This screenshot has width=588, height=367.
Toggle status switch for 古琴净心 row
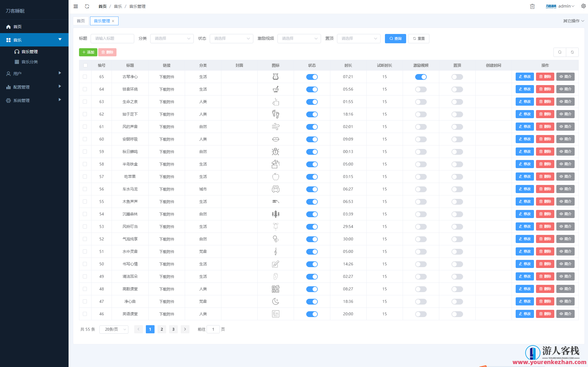[312, 77]
